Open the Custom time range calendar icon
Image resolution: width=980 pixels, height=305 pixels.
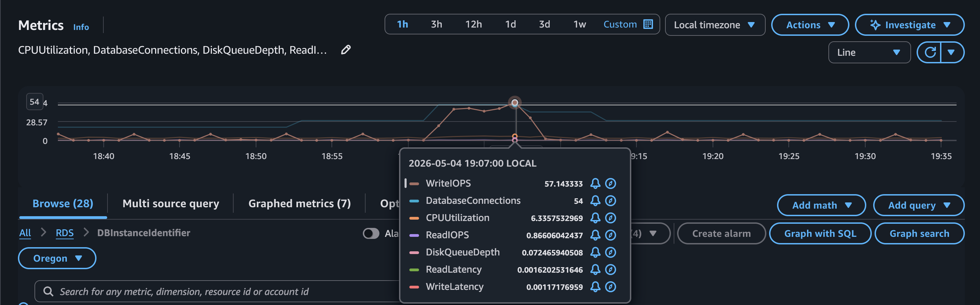(x=648, y=24)
